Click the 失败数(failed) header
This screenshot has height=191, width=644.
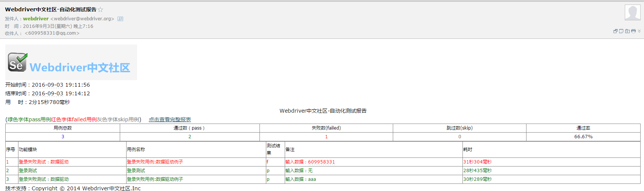tap(326, 128)
